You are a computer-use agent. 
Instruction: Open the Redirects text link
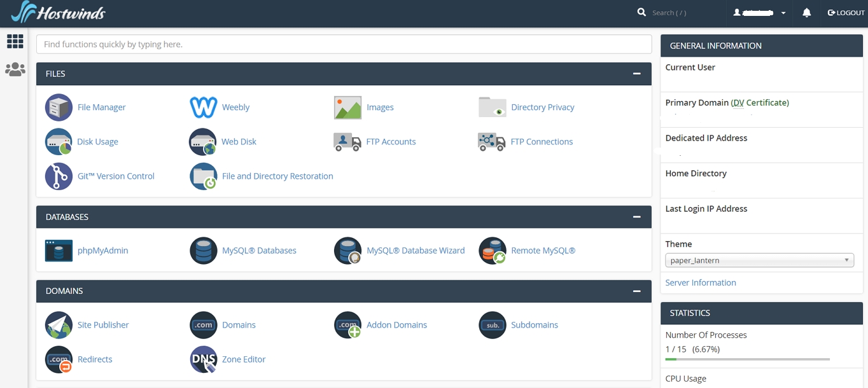pos(95,359)
